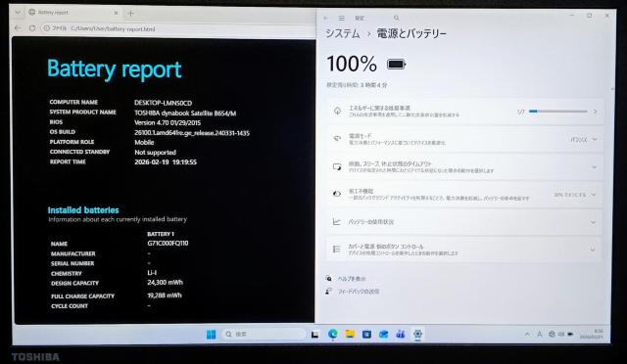Expand the battery usage section

[x=594, y=222]
